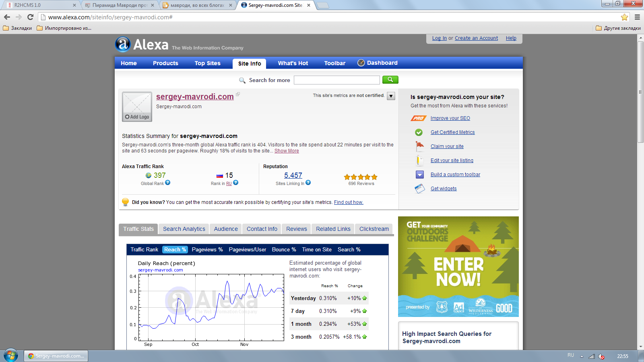
Task: Open Закладки bookmarks folder
Action: tap(17, 28)
